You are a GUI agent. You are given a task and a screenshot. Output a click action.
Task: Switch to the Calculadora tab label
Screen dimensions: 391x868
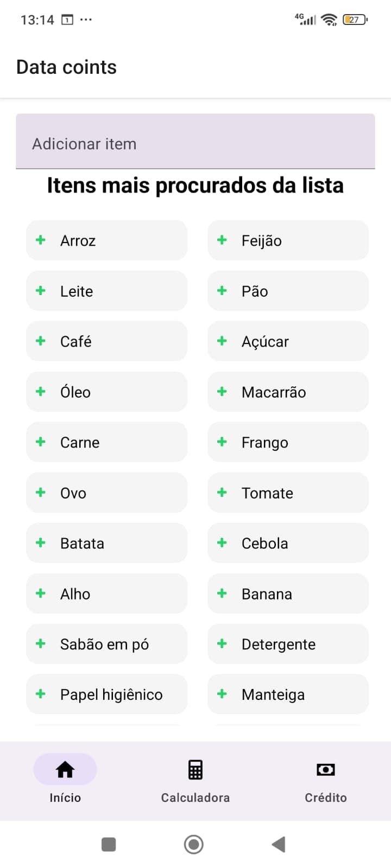point(195,797)
